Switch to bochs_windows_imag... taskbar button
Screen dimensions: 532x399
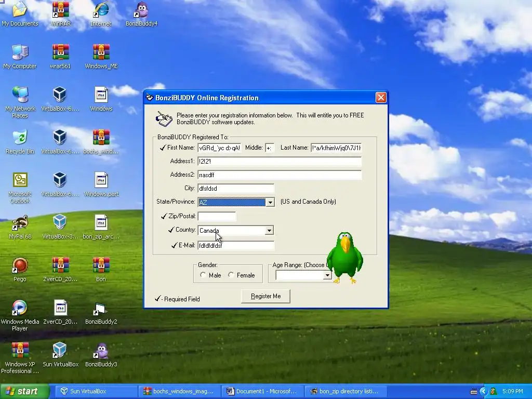pyautogui.click(x=180, y=391)
